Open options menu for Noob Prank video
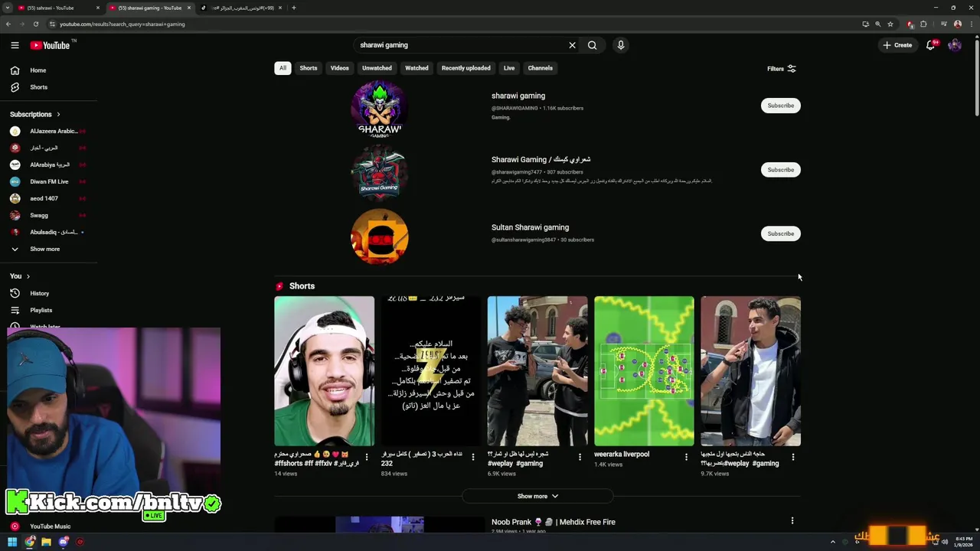The height and width of the screenshot is (551, 980). click(792, 520)
